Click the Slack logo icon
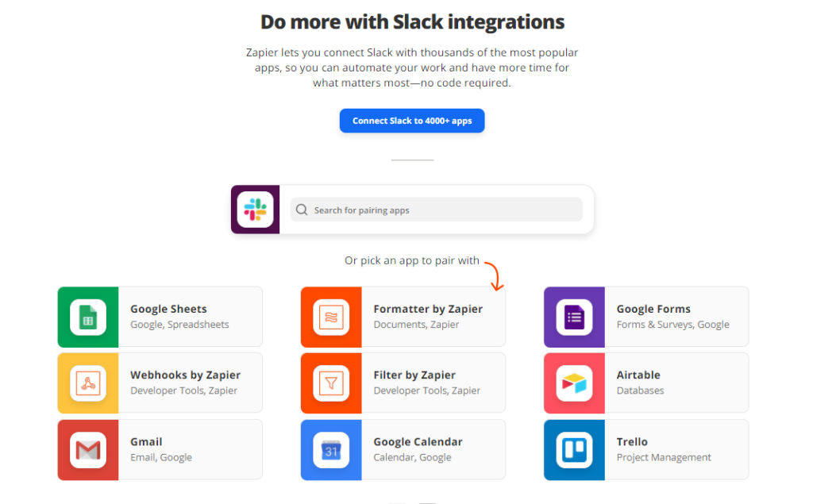The image size is (813, 504). coord(254,210)
